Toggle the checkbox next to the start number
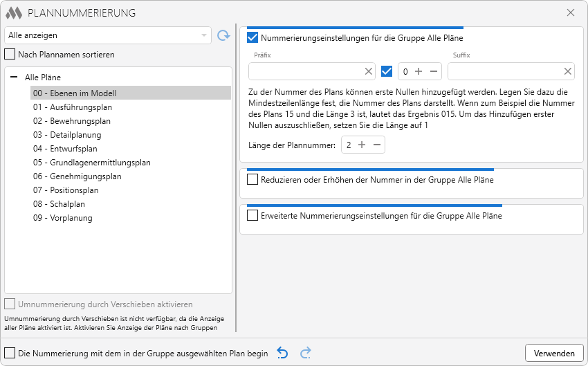 pyautogui.click(x=387, y=71)
